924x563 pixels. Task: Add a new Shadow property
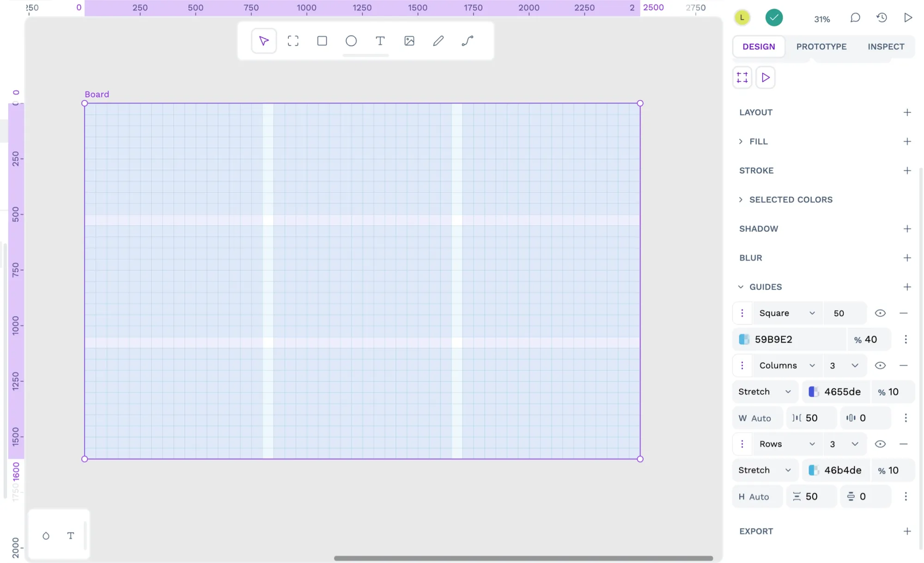[907, 228]
